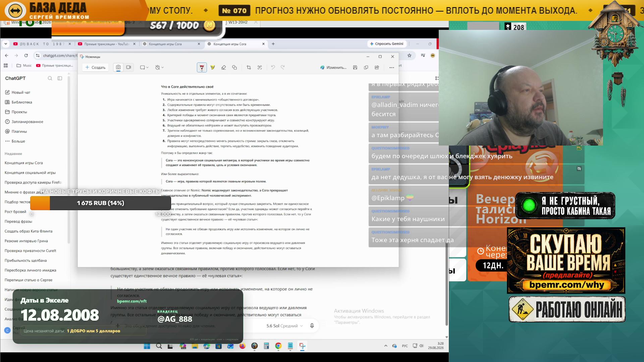
Task: Open the 5.6 Sol model selector
Action: coord(284,326)
